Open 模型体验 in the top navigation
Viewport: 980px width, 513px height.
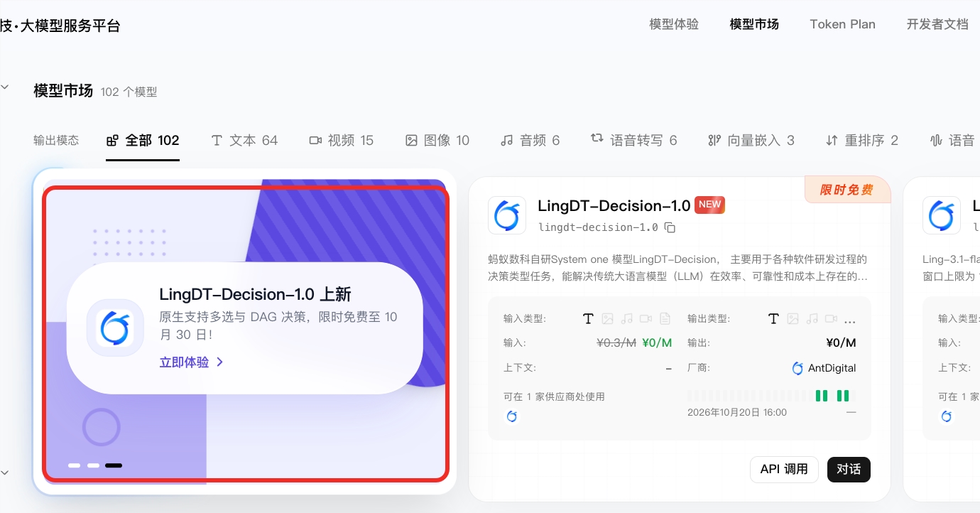(674, 24)
